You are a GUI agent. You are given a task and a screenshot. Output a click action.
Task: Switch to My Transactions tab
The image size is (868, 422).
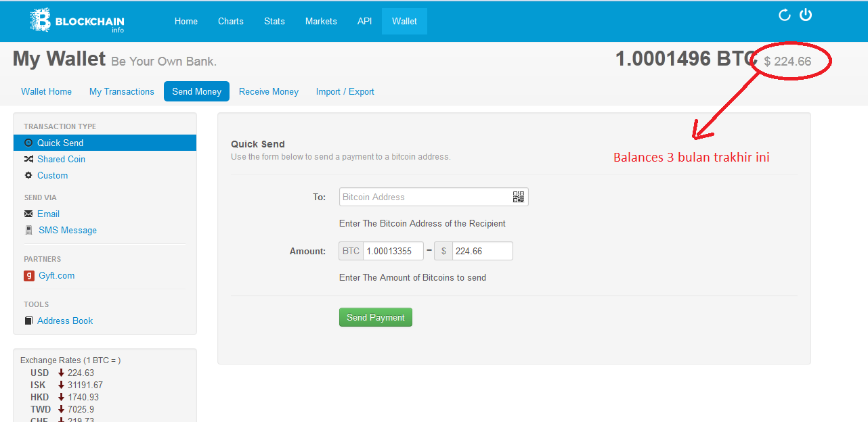pos(122,91)
